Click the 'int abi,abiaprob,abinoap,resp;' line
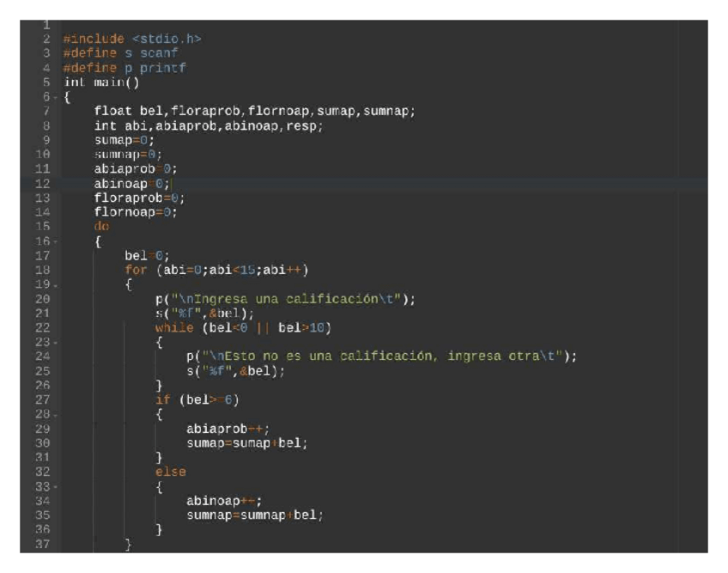 (209, 125)
